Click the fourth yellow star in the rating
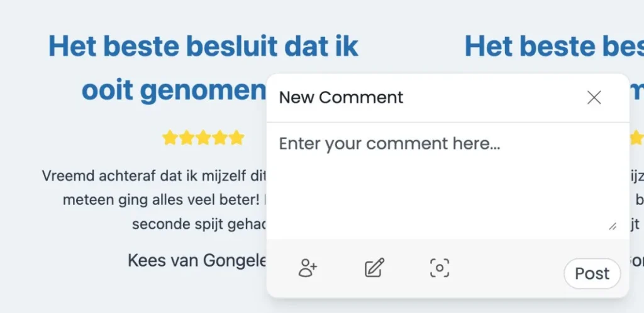 [x=219, y=138]
